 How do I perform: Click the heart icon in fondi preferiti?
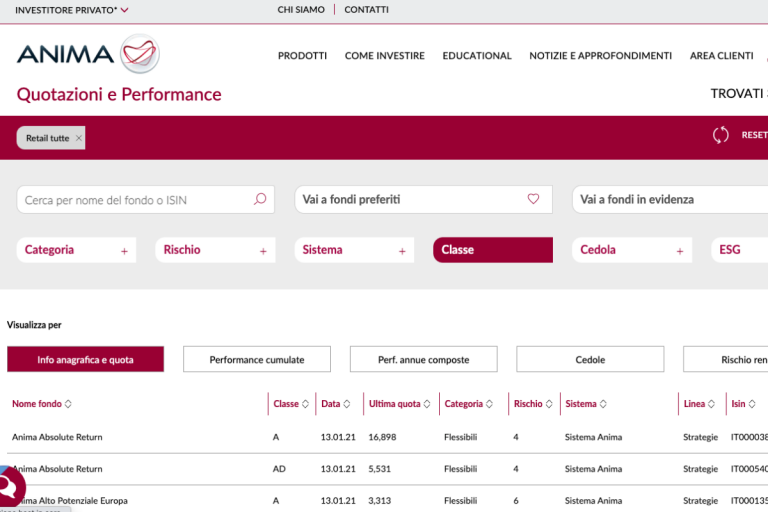[533, 198]
